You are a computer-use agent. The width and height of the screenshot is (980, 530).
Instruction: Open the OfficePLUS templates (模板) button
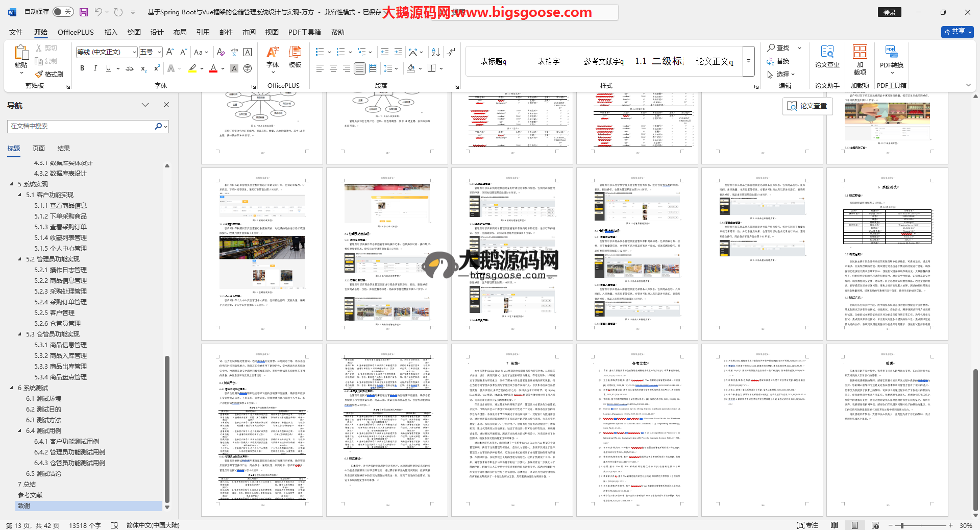(295, 57)
